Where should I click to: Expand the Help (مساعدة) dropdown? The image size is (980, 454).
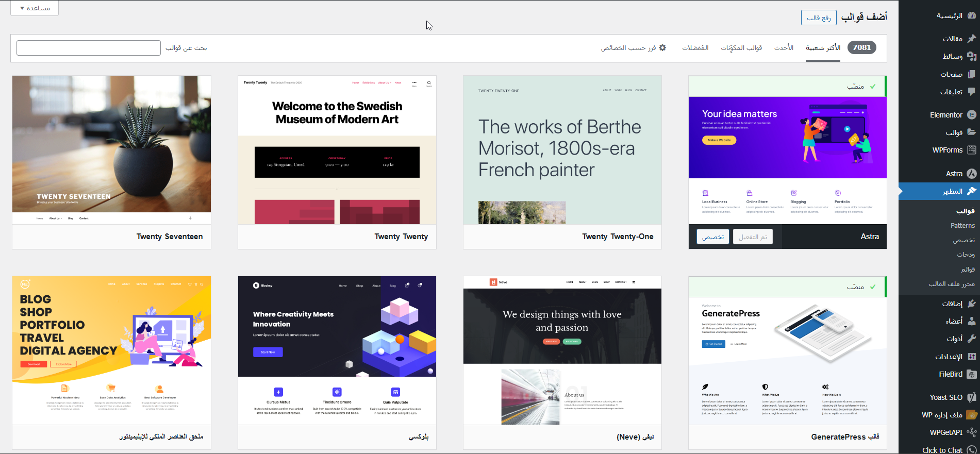point(35,8)
